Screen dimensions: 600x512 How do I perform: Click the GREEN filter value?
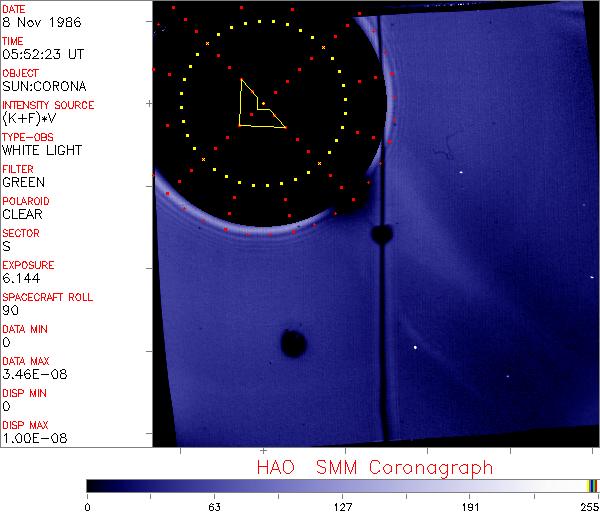tap(23, 182)
